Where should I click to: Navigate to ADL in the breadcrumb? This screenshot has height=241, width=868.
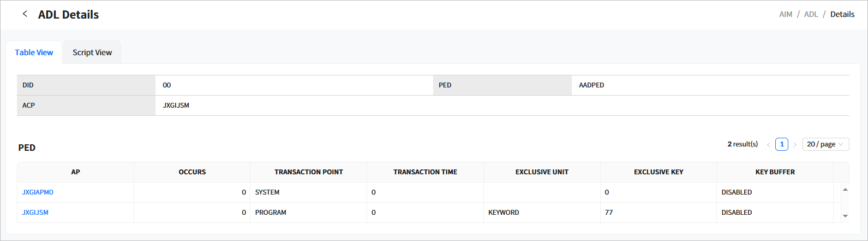[811, 14]
